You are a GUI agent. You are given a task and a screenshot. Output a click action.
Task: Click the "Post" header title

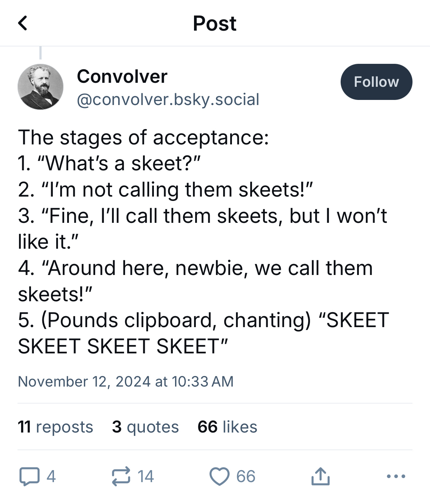(x=215, y=24)
